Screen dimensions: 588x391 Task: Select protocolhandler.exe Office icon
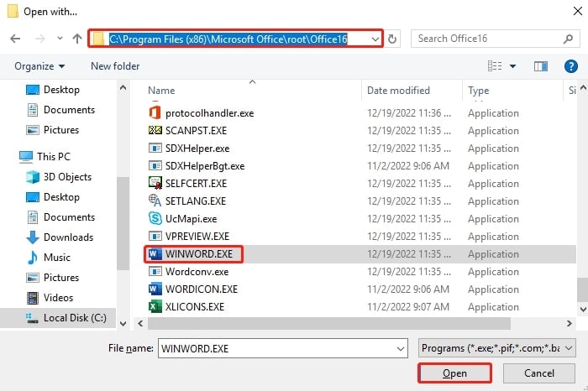pyautogui.click(x=155, y=112)
